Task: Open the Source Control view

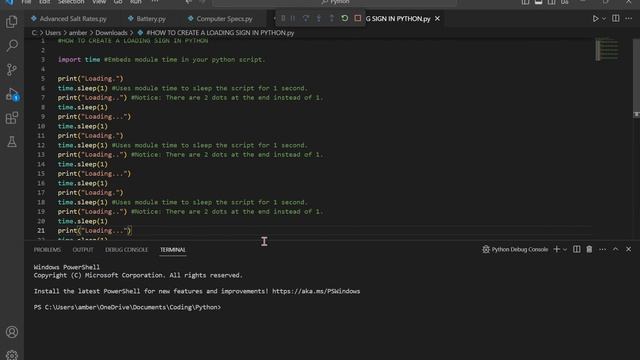Action: pyautogui.click(x=12, y=69)
